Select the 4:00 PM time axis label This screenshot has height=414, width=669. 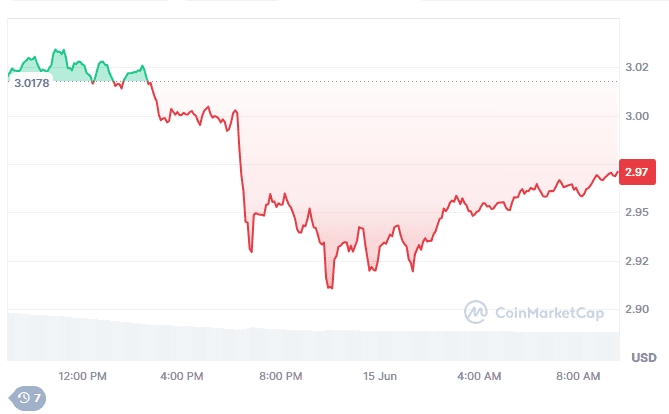click(x=181, y=376)
